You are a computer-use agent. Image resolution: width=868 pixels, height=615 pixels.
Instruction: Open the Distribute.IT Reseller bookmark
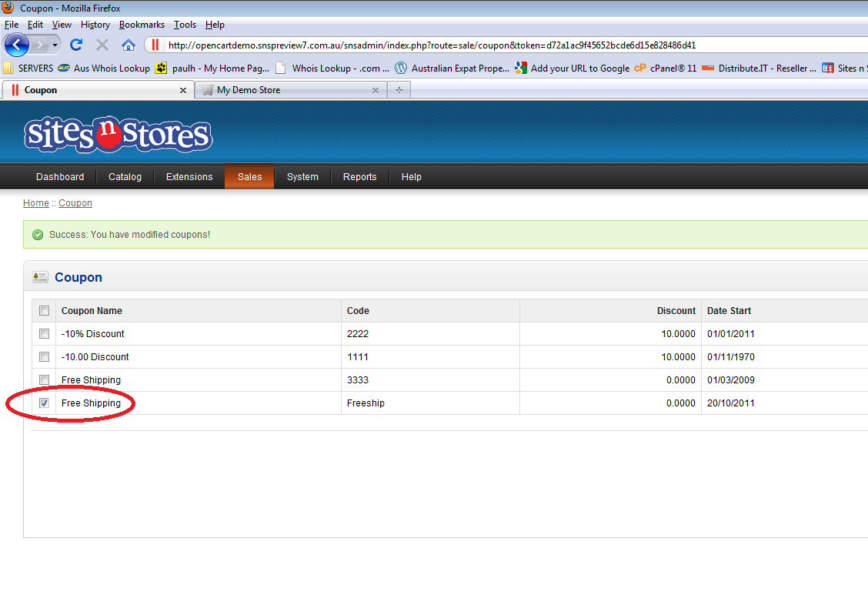pos(759,68)
